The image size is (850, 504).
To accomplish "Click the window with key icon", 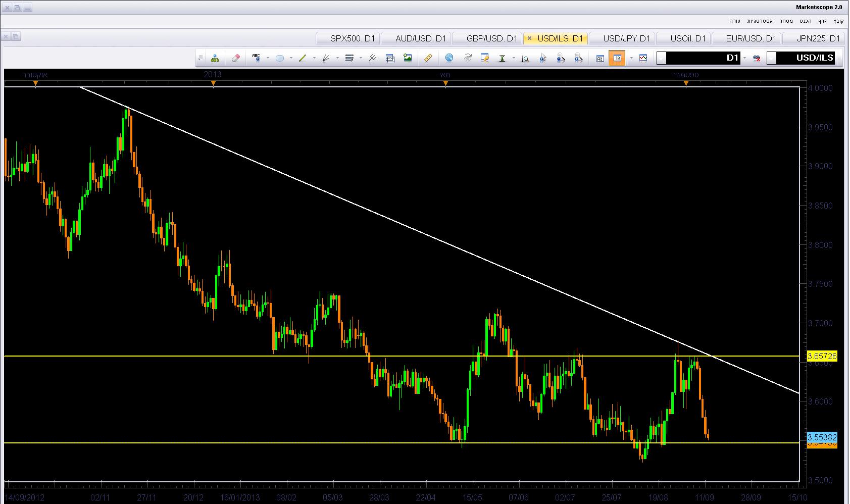I will (485, 58).
